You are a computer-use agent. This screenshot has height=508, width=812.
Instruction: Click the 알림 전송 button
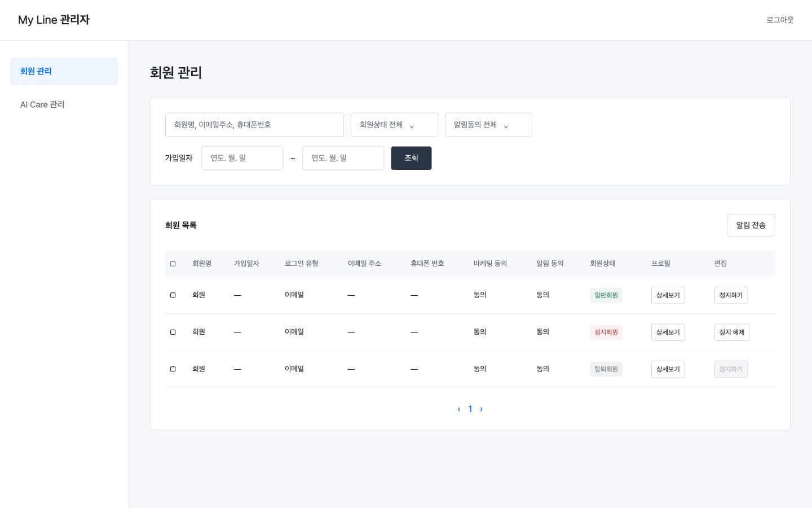click(751, 225)
